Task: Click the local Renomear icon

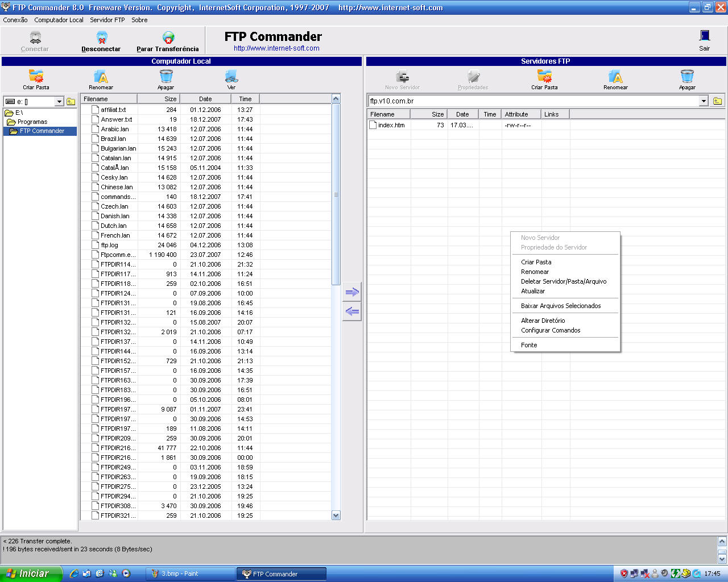Action: click(x=101, y=77)
